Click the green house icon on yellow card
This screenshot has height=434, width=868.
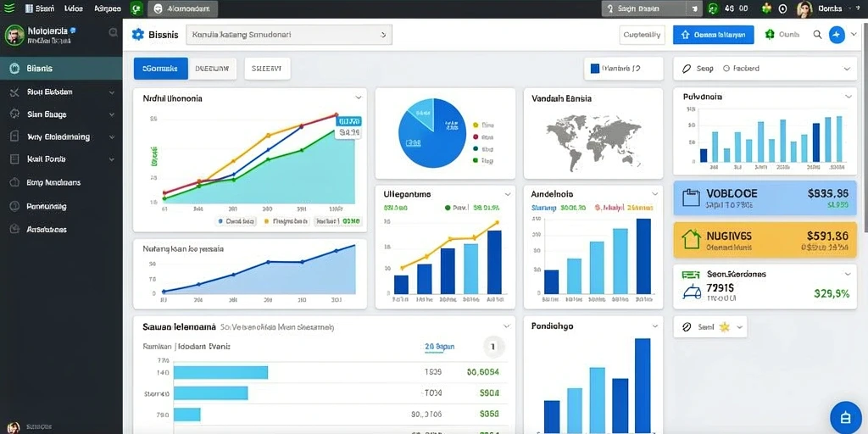691,240
